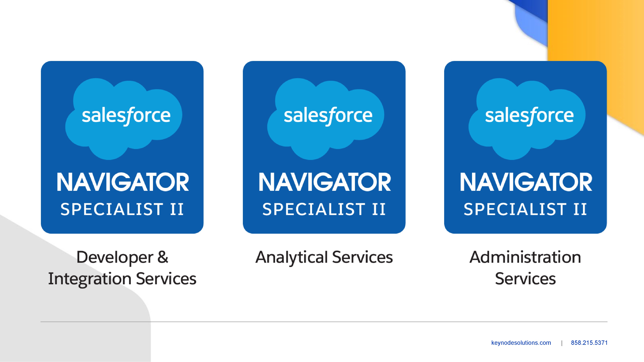Select NAVIGATOR text in the Analytical Services badge
644x362 pixels.
tap(324, 182)
